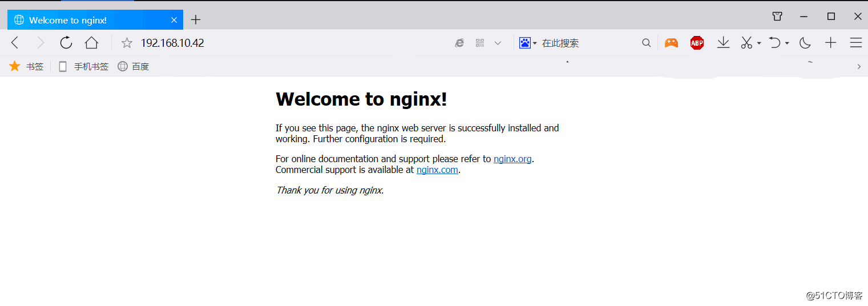Select the Welcome to nginx! tab
This screenshot has height=306, width=868.
[x=95, y=20]
